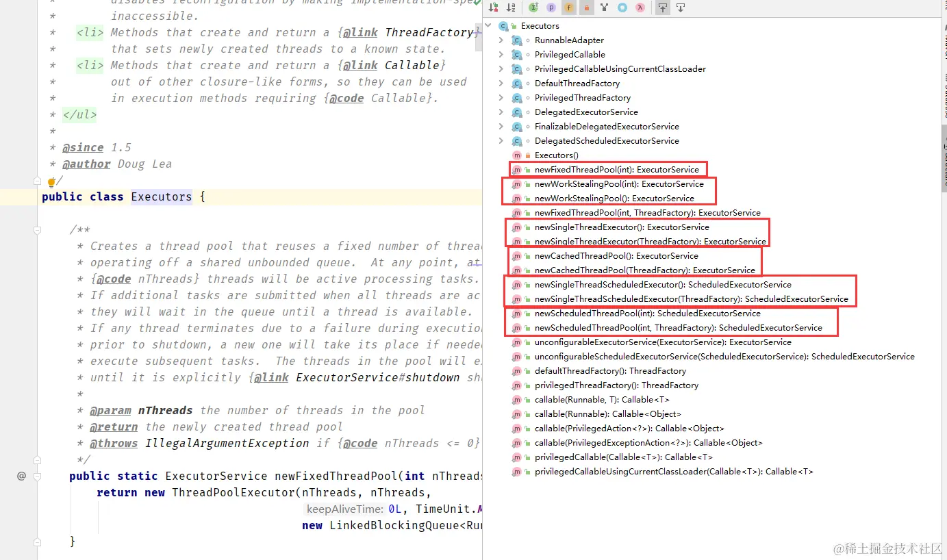The width and height of the screenshot is (947, 560).
Task: Click the fork-shaped grouping icon in structure toolbar
Action: (x=604, y=8)
